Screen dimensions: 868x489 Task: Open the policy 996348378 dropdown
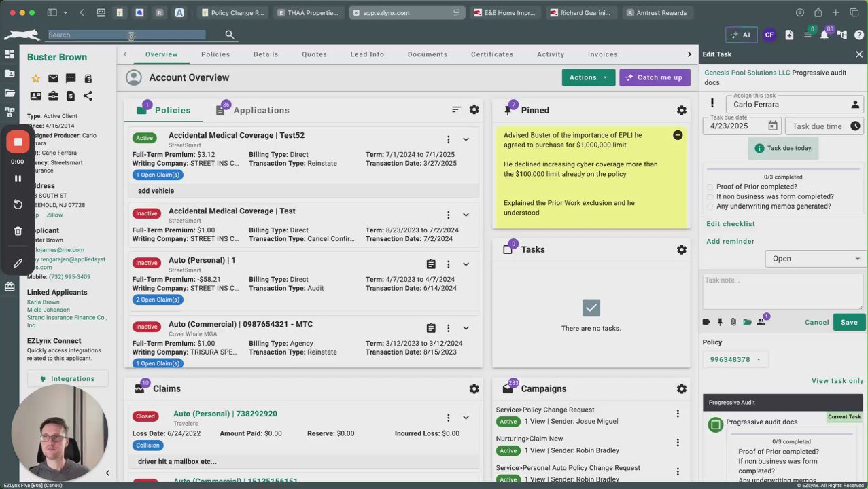[735, 359]
